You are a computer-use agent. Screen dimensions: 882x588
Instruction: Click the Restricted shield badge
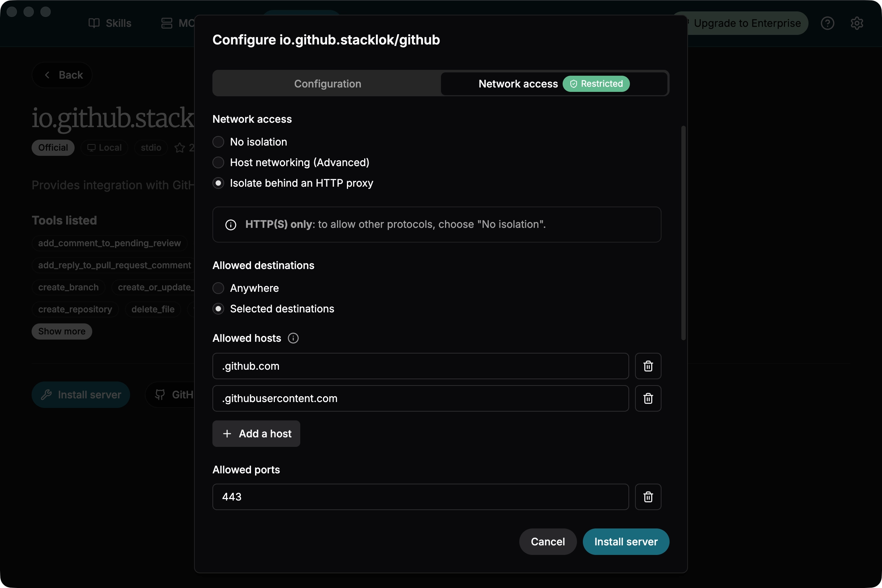pyautogui.click(x=596, y=84)
